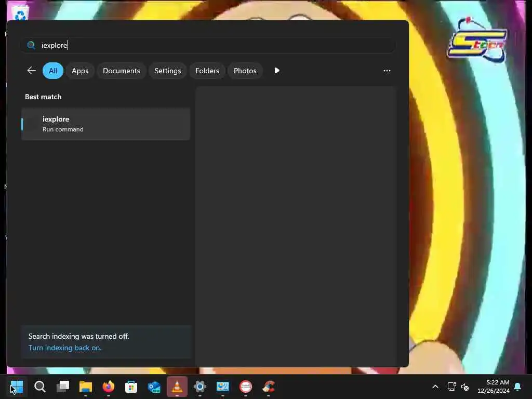Click 'Search indexing was turned off' text
This screenshot has width=532, height=399.
pos(79,336)
